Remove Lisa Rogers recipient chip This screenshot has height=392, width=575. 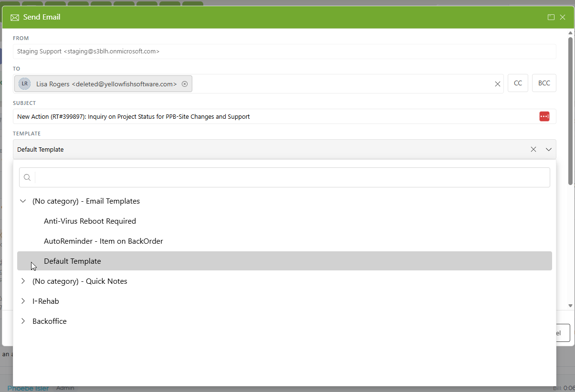tap(185, 84)
